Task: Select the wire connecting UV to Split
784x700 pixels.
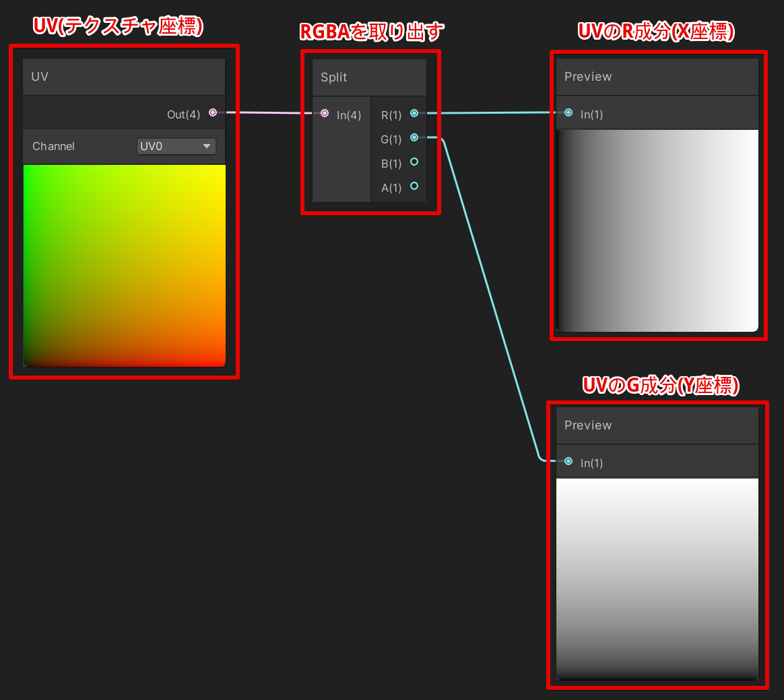Action: (269, 112)
